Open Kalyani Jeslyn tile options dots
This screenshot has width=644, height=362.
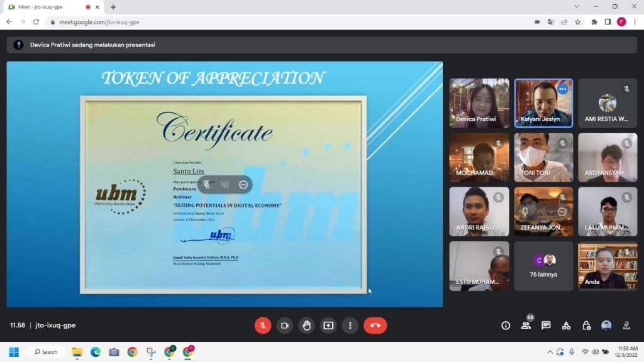click(562, 89)
